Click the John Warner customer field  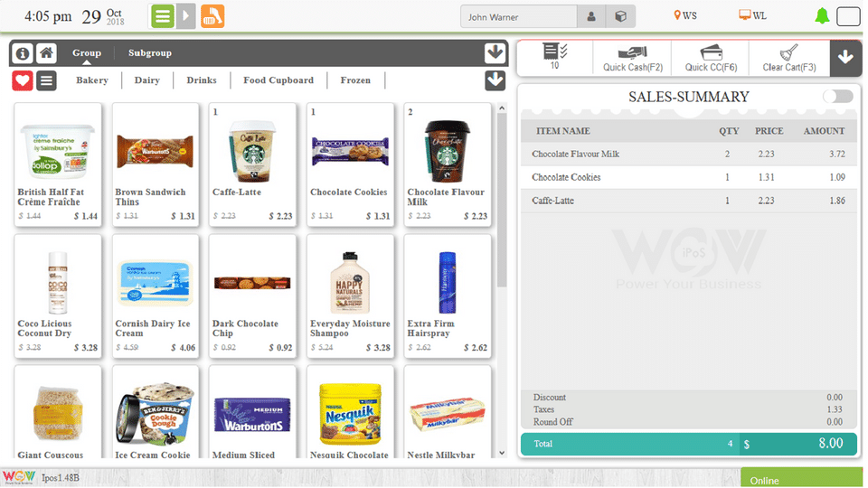(518, 16)
